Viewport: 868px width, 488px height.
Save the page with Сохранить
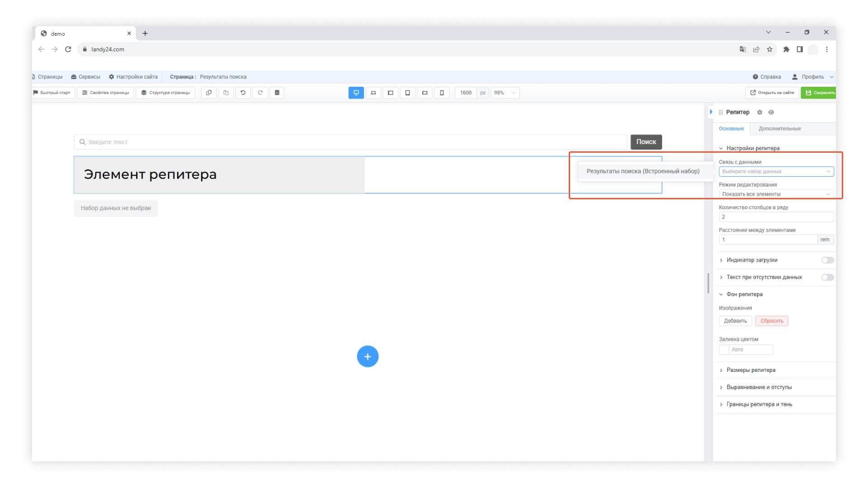pyautogui.click(x=819, y=93)
